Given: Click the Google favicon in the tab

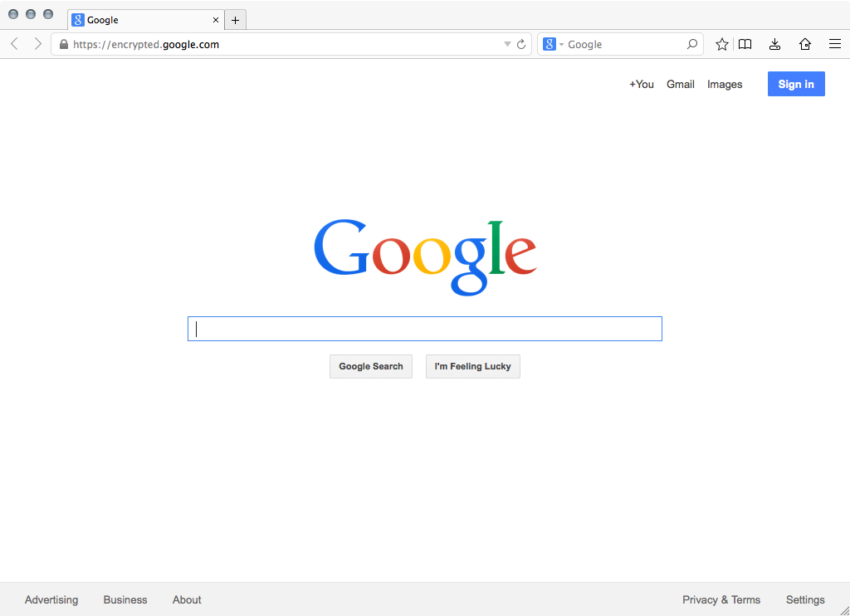Looking at the screenshot, I should pyautogui.click(x=78, y=20).
